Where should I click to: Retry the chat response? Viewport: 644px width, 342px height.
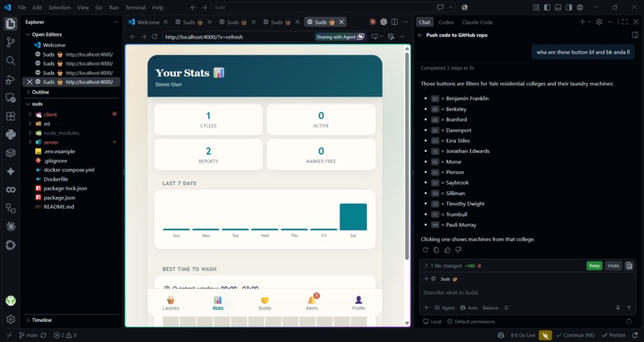(425, 249)
